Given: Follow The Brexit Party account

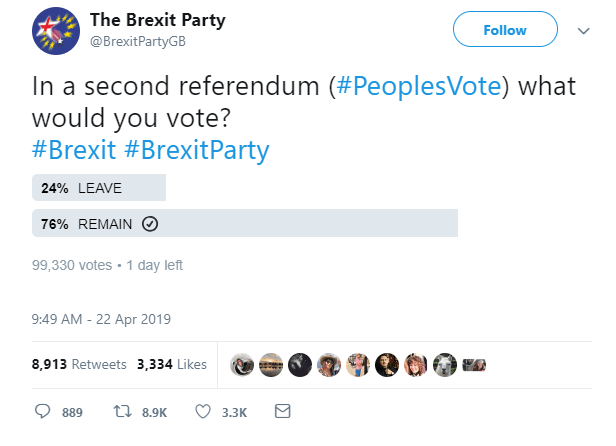Looking at the screenshot, I should [504, 31].
